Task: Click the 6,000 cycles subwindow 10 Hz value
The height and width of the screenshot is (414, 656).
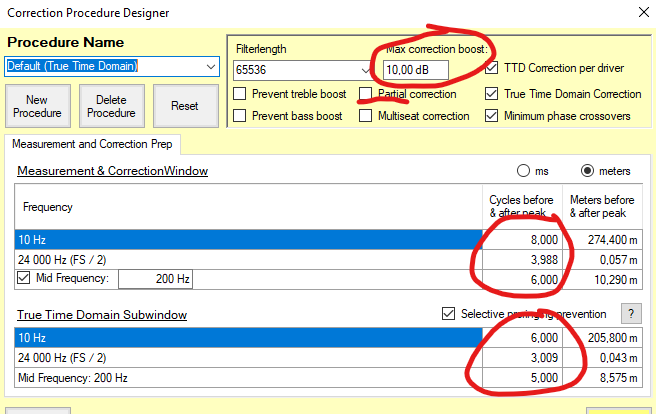Action: pyautogui.click(x=544, y=337)
